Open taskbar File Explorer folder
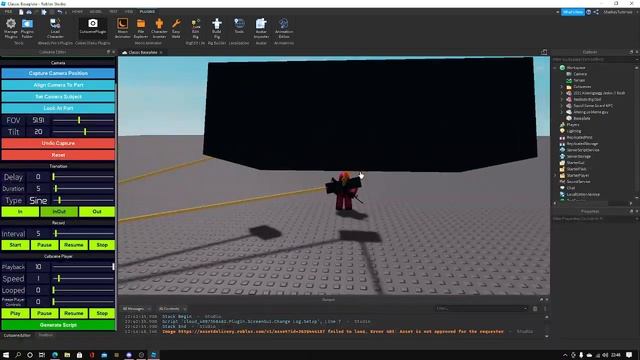This screenshot has width=640, height=360. point(67,355)
